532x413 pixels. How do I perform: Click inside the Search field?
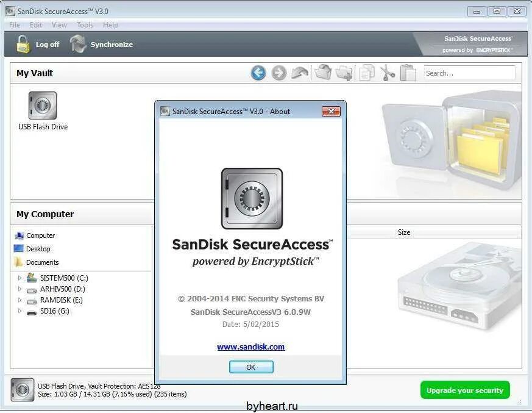tap(469, 73)
